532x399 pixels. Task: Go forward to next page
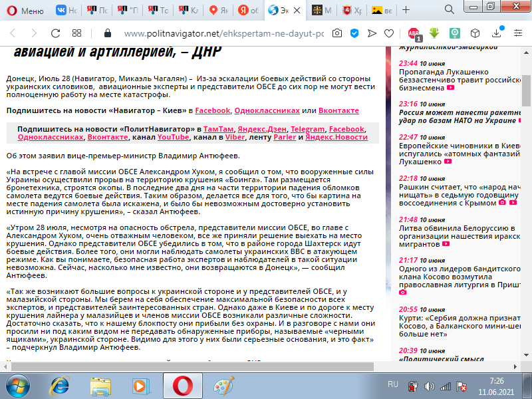[34, 33]
